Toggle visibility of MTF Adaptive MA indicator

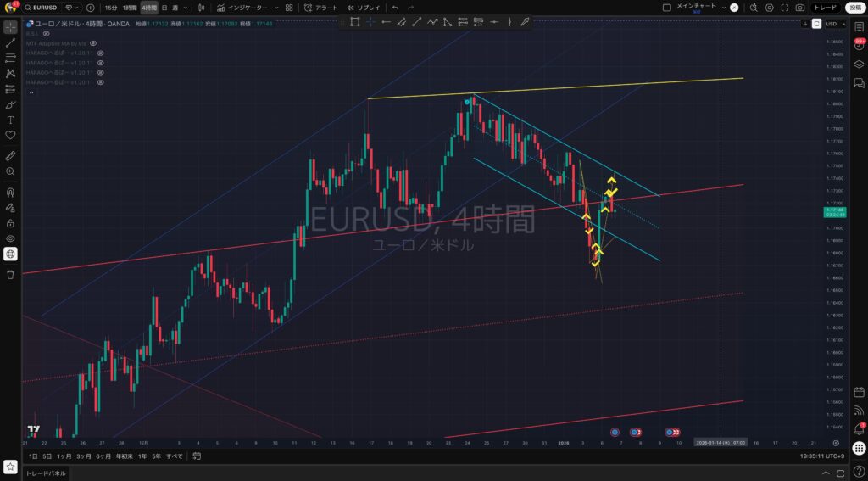[x=93, y=43]
